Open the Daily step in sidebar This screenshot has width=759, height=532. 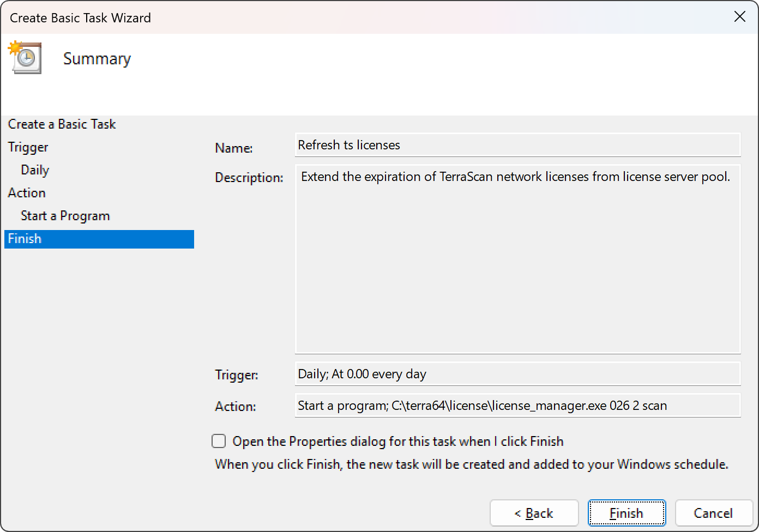point(35,170)
